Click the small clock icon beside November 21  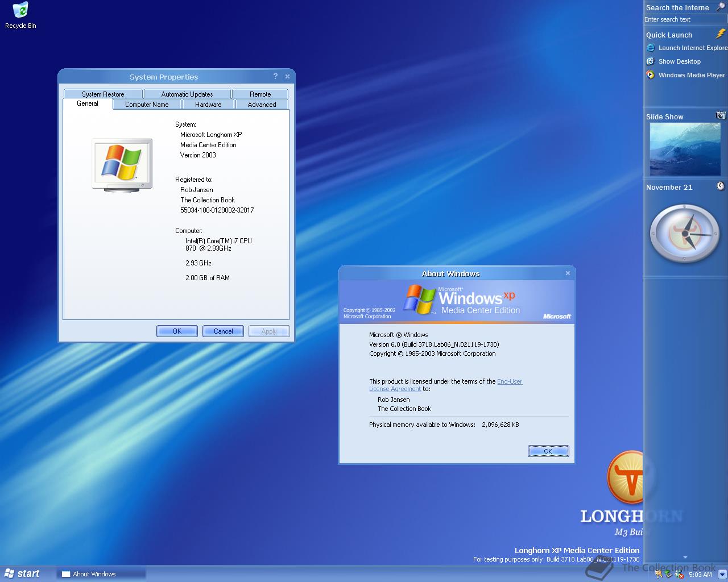tap(721, 186)
